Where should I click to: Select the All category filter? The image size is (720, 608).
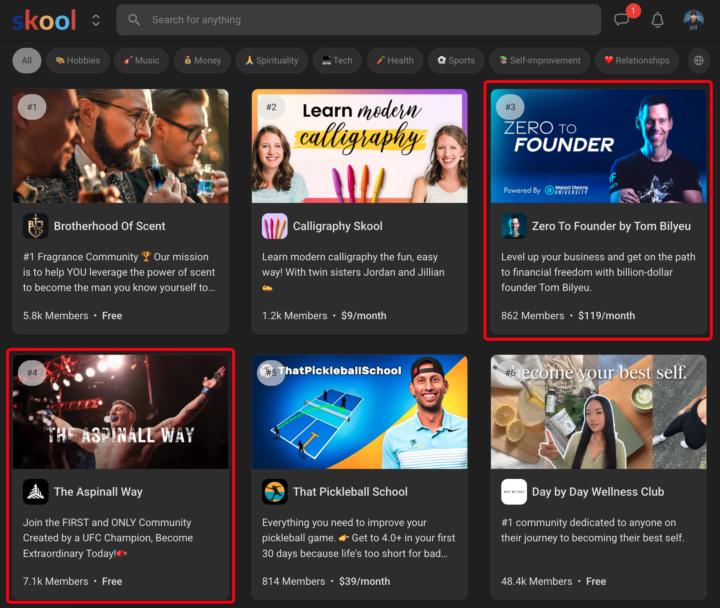coord(27,61)
